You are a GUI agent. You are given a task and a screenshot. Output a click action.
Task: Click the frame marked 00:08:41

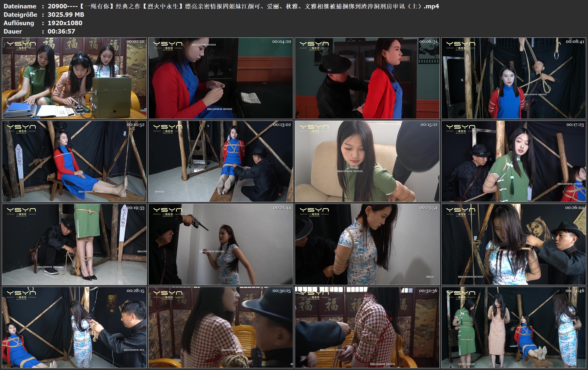[514, 78]
